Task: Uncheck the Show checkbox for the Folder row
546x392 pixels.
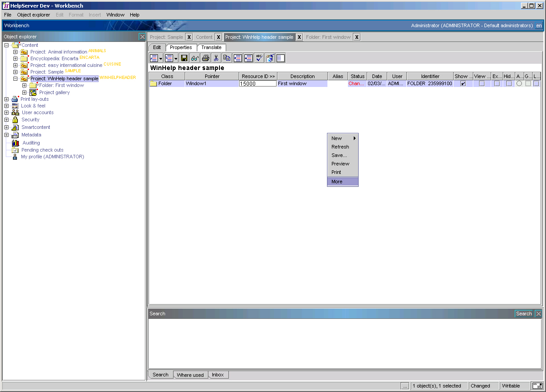Action: tap(463, 83)
